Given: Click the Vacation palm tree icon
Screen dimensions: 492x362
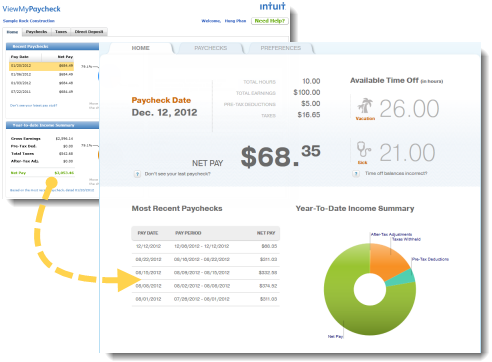Looking at the screenshot, I should (365, 106).
